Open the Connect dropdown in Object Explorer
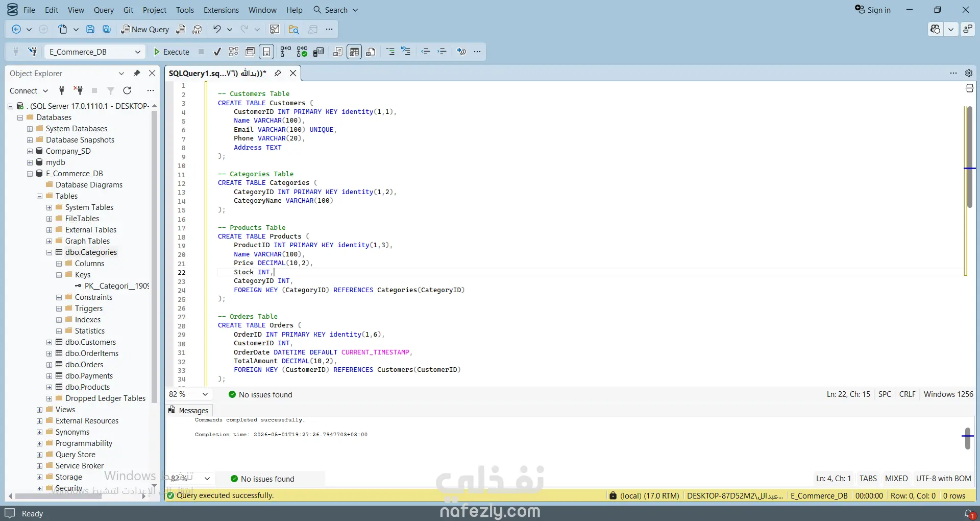The height and width of the screenshot is (521, 980). tap(29, 90)
